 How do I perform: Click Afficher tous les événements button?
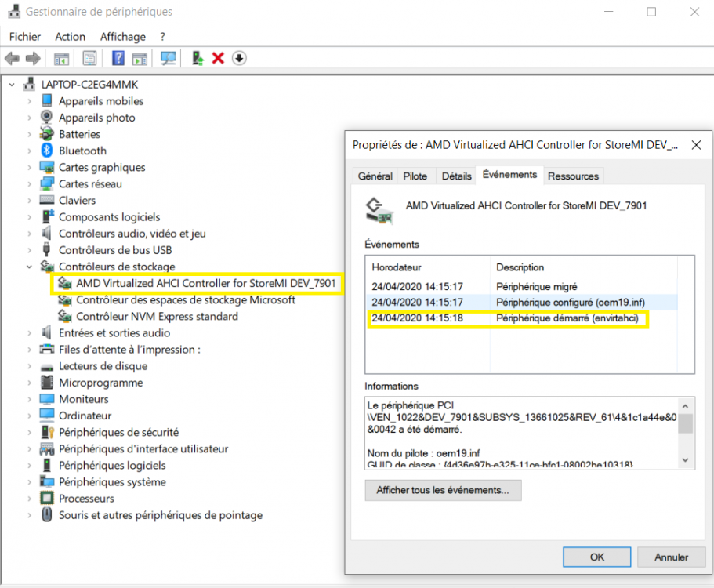click(443, 490)
